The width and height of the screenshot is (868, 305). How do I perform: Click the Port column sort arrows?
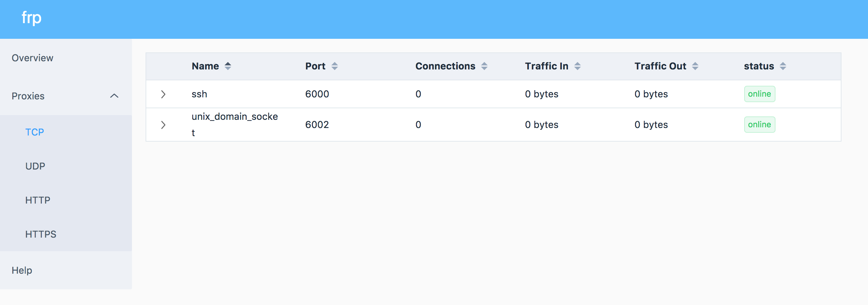[335, 66]
